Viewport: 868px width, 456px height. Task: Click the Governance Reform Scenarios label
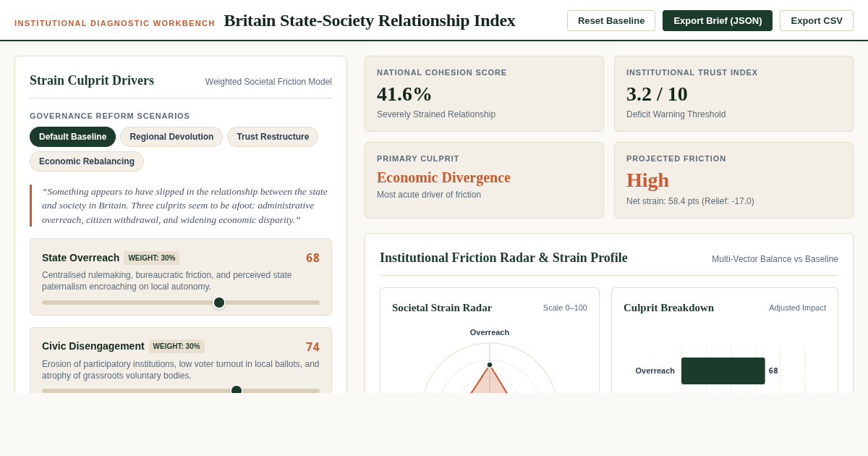110,116
